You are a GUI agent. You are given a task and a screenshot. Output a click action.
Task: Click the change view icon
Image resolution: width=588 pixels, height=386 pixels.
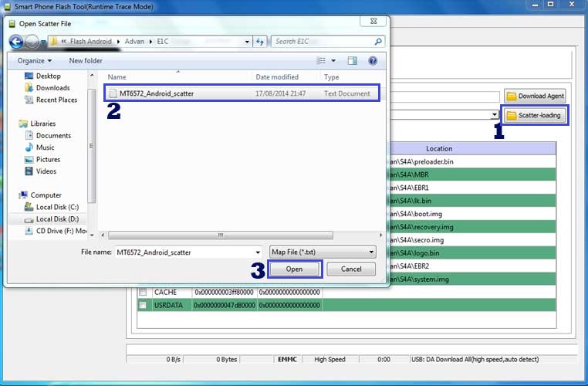point(321,61)
